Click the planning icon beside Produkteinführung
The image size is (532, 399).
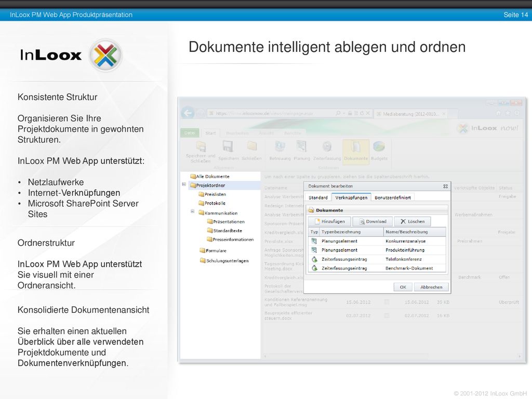[314, 250]
